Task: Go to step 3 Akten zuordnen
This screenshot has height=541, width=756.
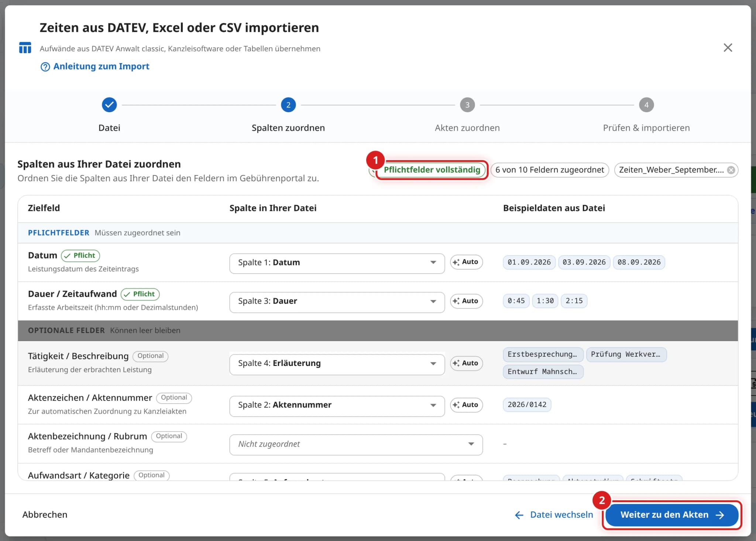Action: click(467, 105)
